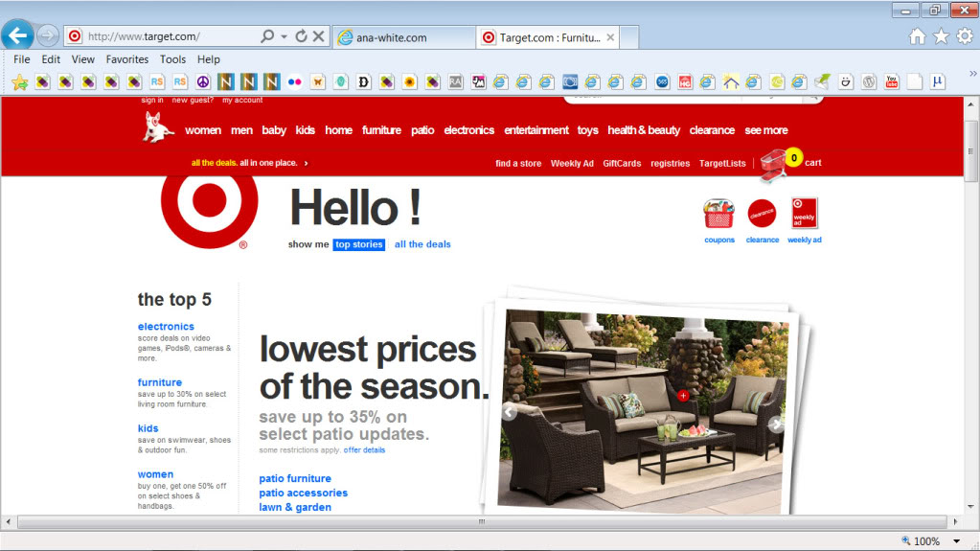Switch to 'all the deals' view
This screenshot has width=980, height=551.
(422, 244)
